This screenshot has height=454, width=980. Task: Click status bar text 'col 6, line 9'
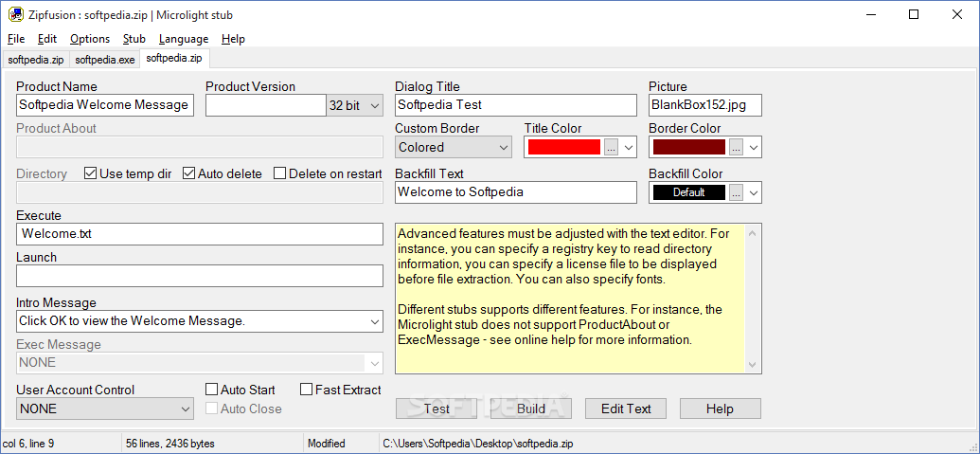[x=28, y=444]
